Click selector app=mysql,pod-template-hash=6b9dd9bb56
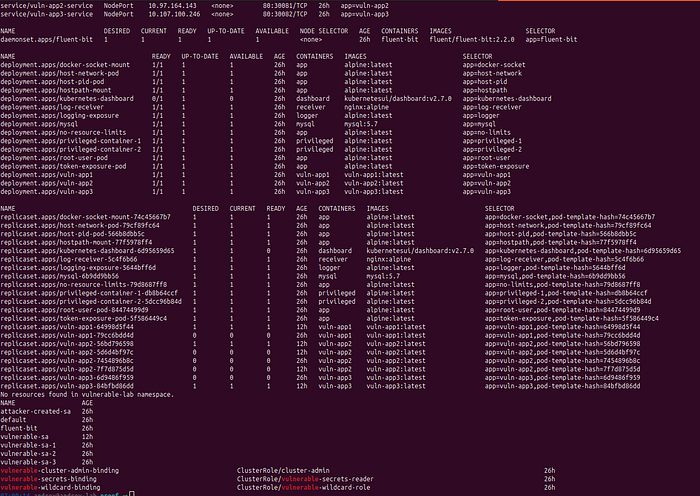700x496 pixels. [x=555, y=277]
